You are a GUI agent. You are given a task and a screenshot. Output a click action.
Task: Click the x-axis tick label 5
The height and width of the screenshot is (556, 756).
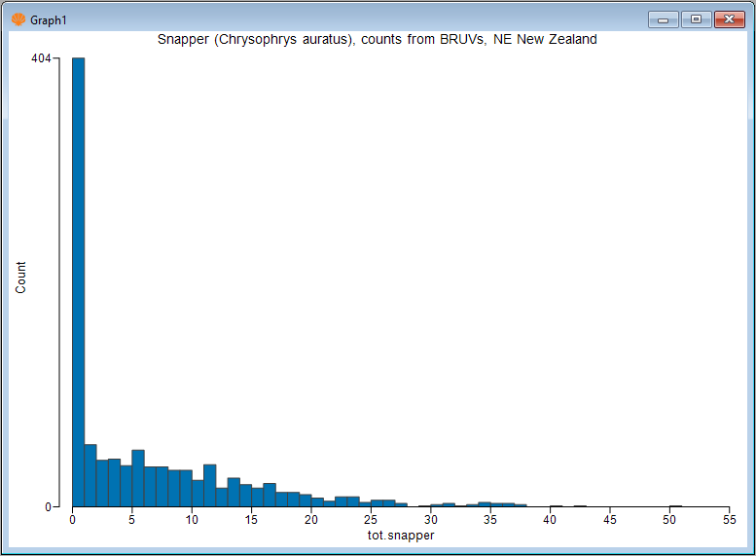point(132,521)
